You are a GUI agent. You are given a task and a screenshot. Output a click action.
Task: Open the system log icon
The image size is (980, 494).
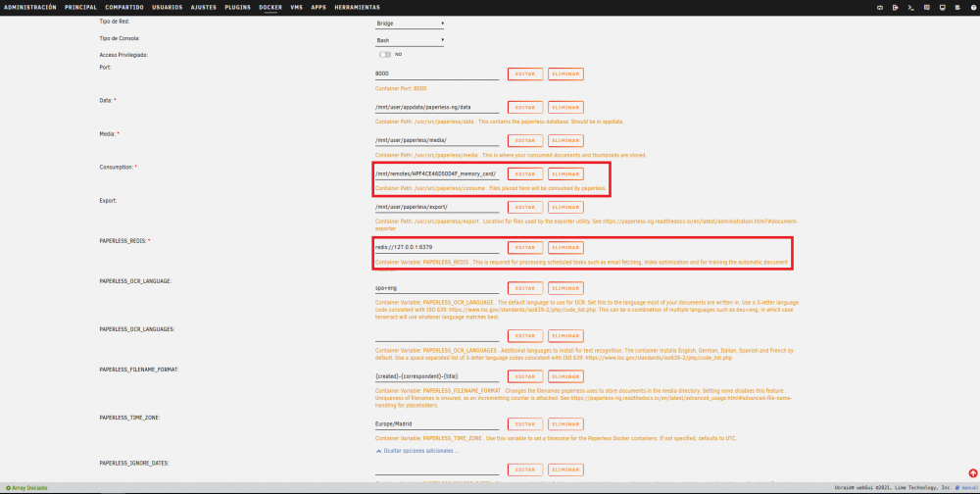coord(958,8)
